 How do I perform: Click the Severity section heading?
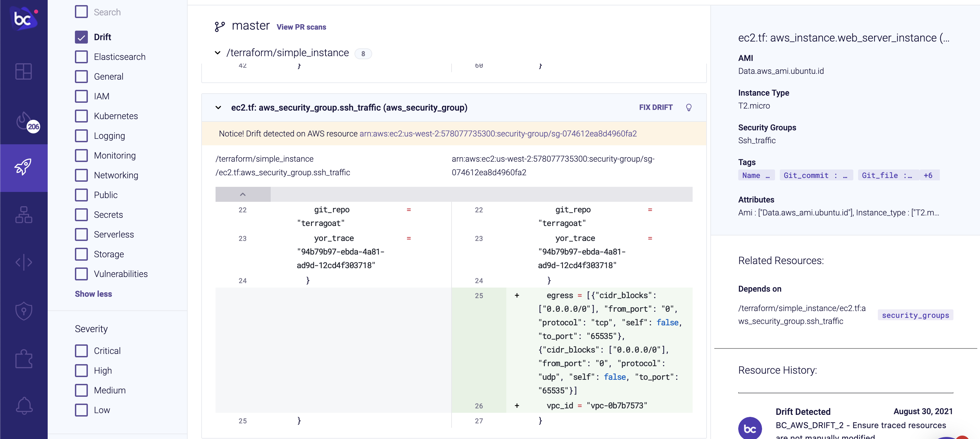point(91,329)
